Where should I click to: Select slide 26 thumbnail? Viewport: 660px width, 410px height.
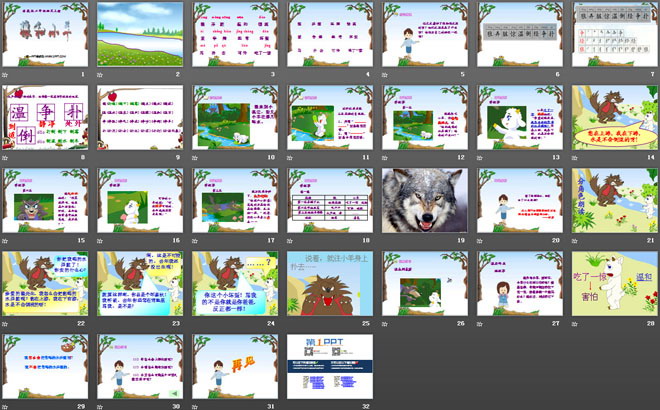[x=425, y=284]
